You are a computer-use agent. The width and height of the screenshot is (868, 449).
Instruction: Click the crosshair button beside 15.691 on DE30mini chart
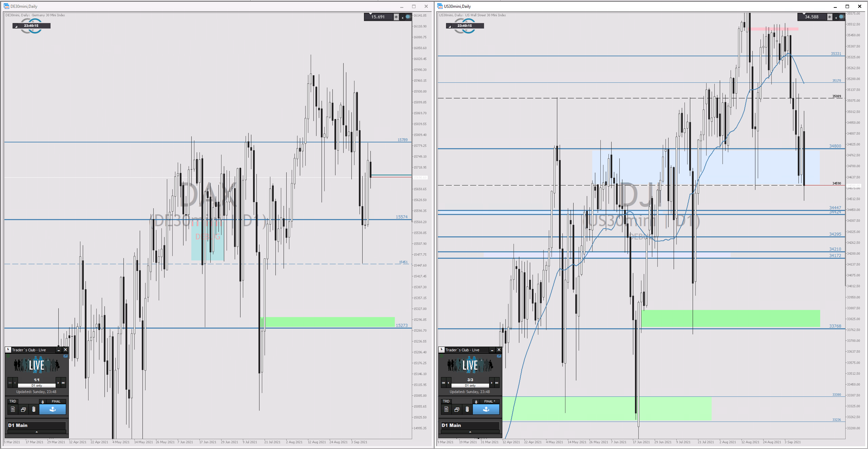[x=396, y=17]
